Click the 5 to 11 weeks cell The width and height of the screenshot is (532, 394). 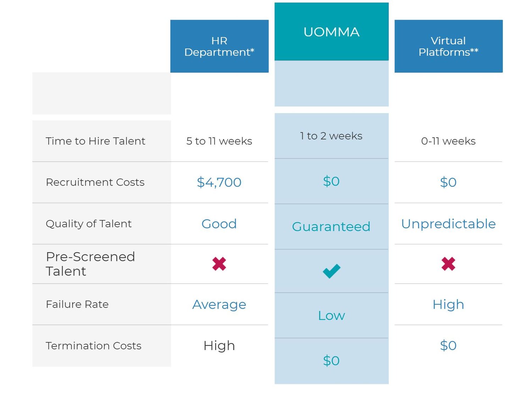[x=219, y=141]
